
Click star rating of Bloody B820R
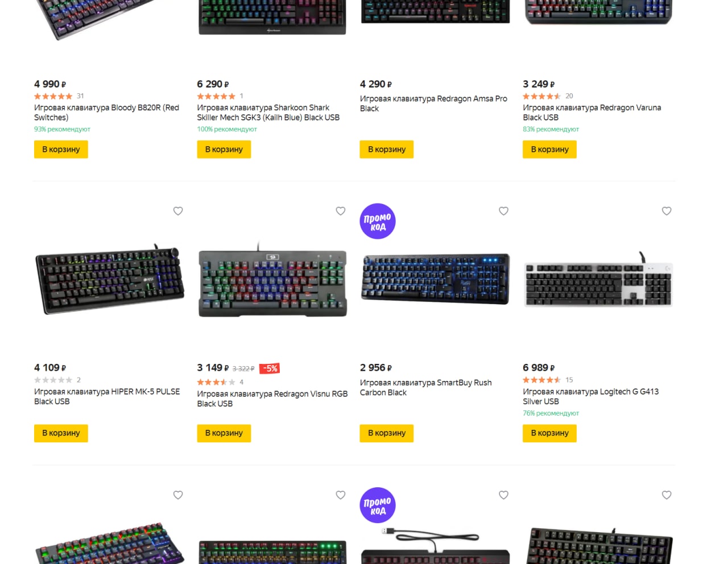[53, 96]
